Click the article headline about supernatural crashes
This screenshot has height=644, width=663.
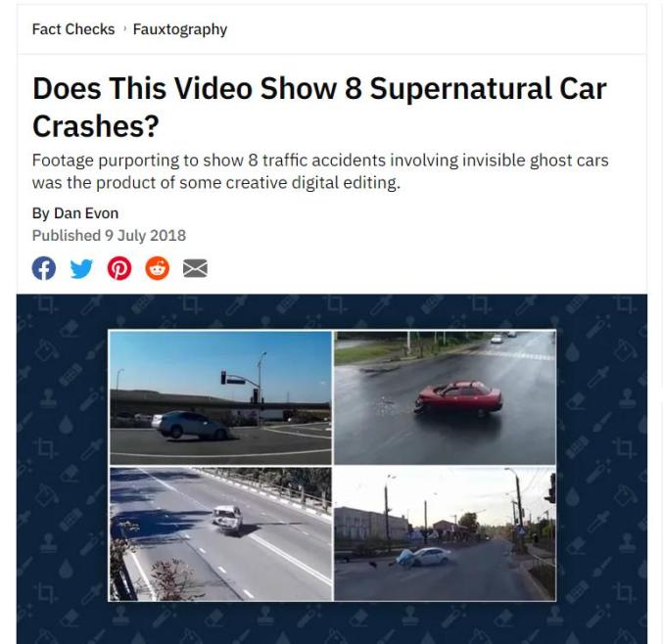pos(319,108)
